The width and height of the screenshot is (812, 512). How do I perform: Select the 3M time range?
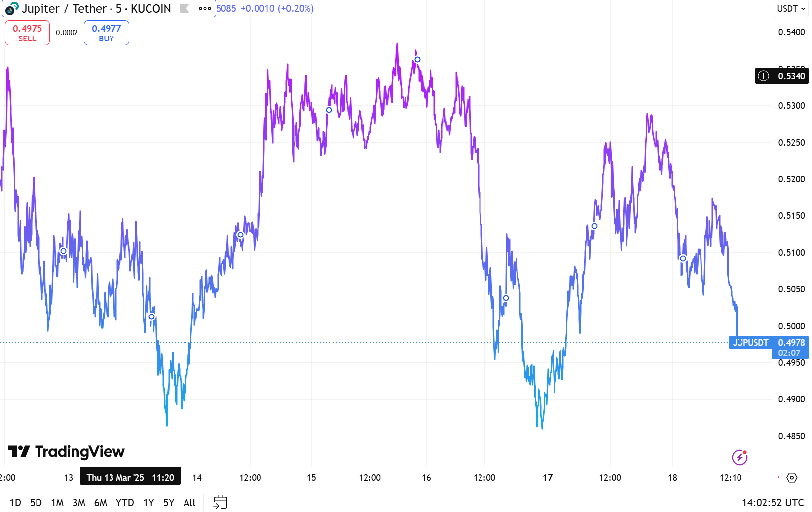[x=79, y=502]
